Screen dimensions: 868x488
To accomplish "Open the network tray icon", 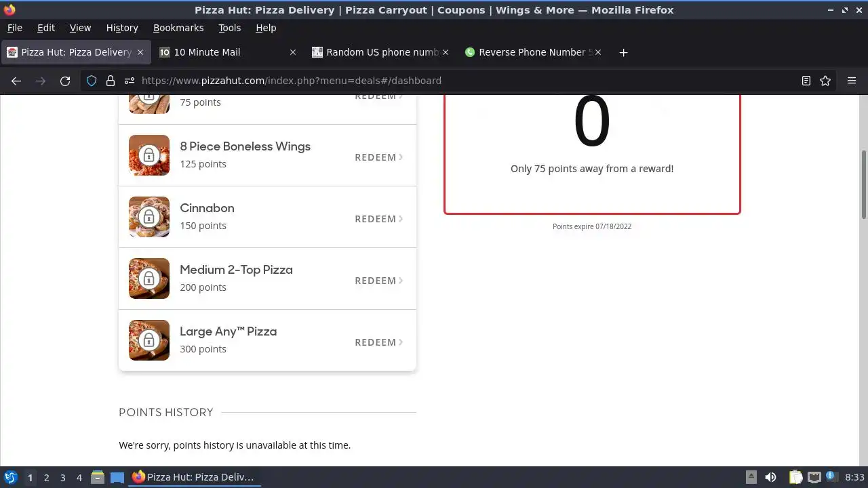I will tap(814, 477).
